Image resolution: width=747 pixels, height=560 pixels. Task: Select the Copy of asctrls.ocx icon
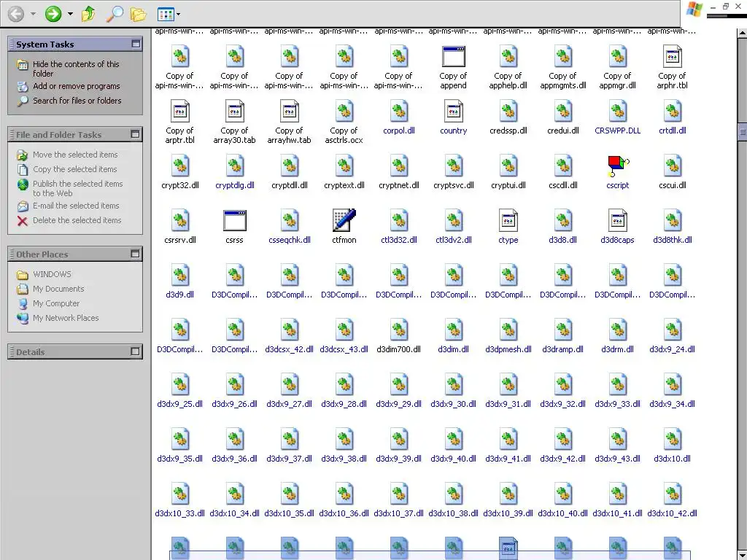pos(344,111)
